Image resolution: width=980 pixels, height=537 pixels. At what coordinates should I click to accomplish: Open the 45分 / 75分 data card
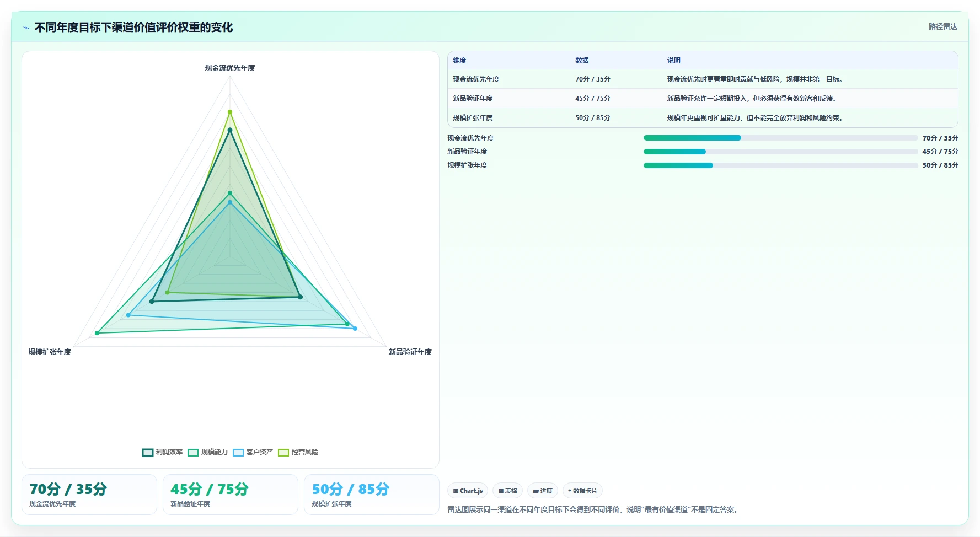point(231,495)
